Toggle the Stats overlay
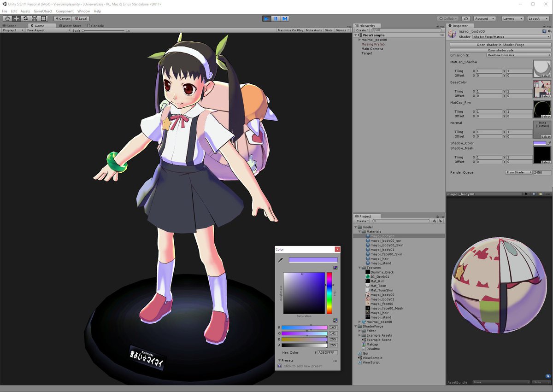 329,30
